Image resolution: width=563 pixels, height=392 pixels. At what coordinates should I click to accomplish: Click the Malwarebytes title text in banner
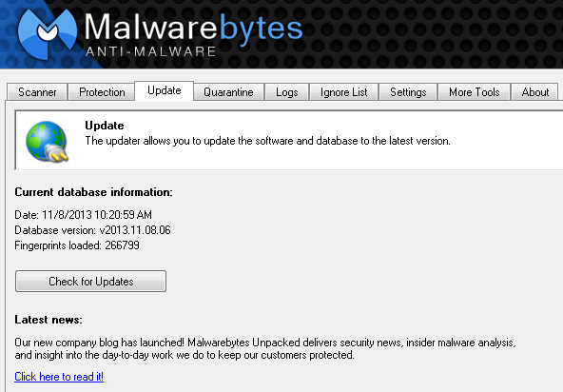coord(193,29)
